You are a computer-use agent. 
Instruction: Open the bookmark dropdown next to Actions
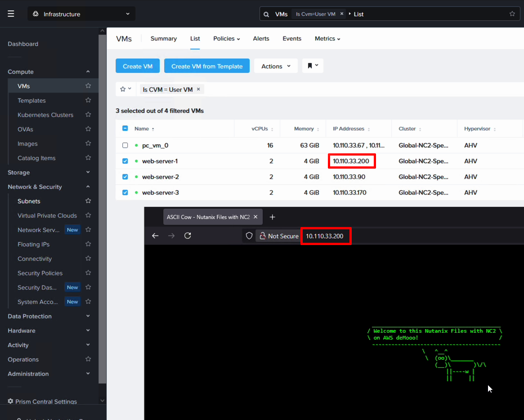[x=313, y=66]
